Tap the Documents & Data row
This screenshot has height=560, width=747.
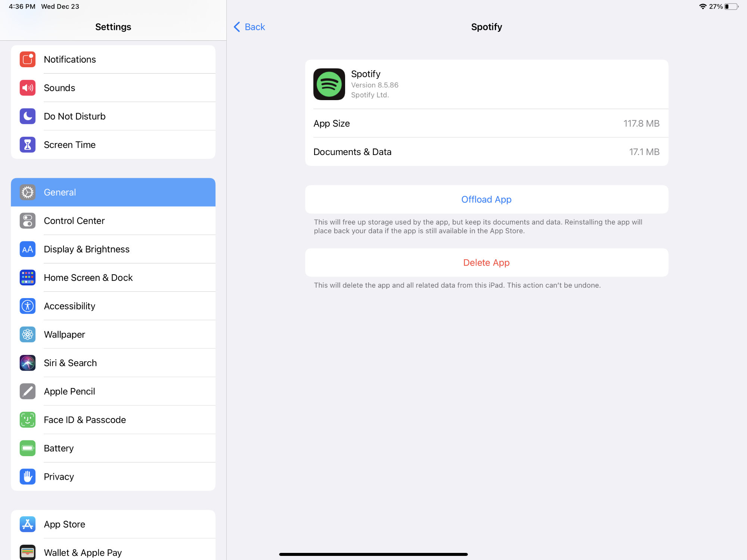click(x=486, y=152)
